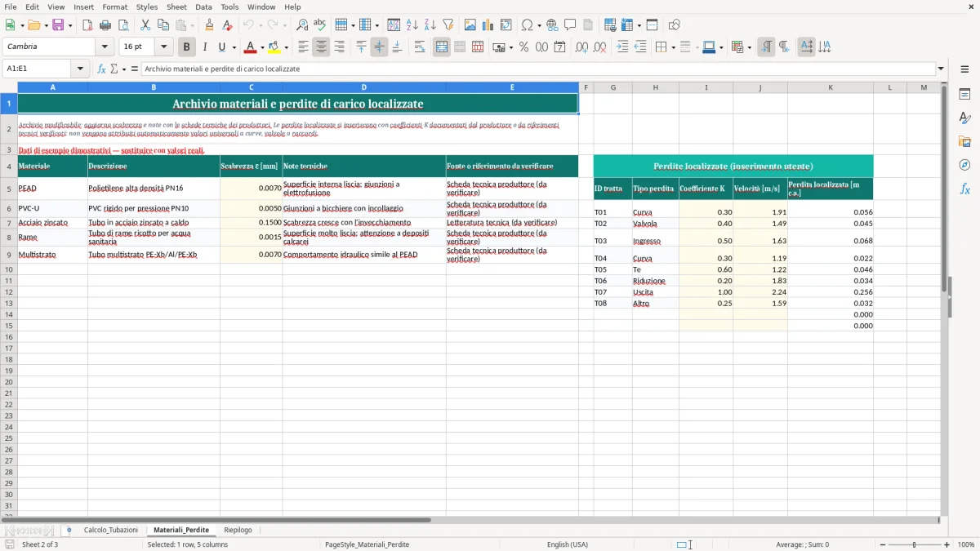Open the Styles menu
The width and height of the screenshot is (980, 551).
[147, 7]
